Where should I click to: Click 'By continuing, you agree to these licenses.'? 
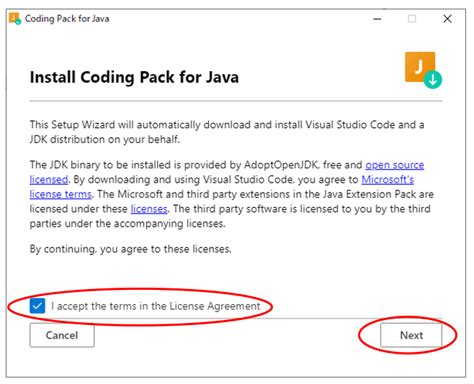click(x=130, y=249)
